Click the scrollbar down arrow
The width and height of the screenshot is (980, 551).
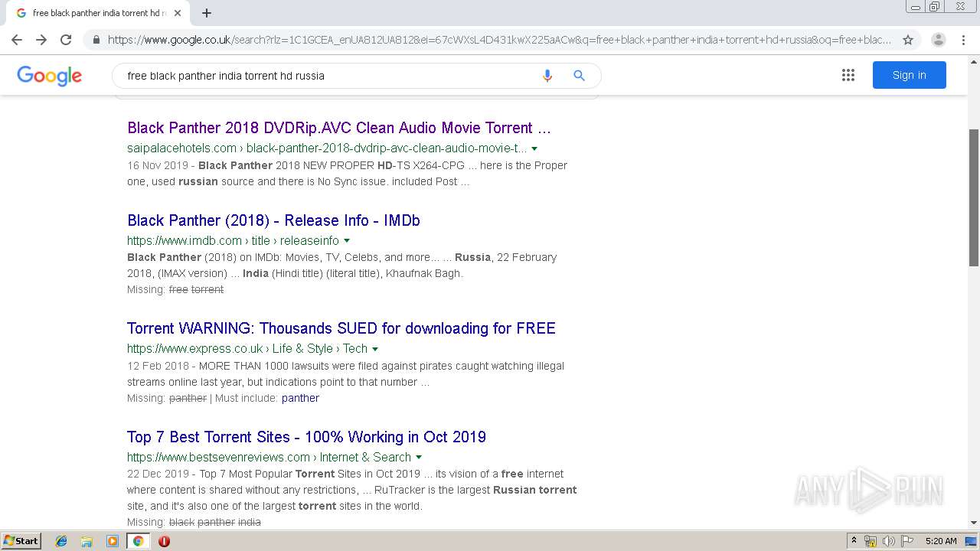(x=974, y=523)
